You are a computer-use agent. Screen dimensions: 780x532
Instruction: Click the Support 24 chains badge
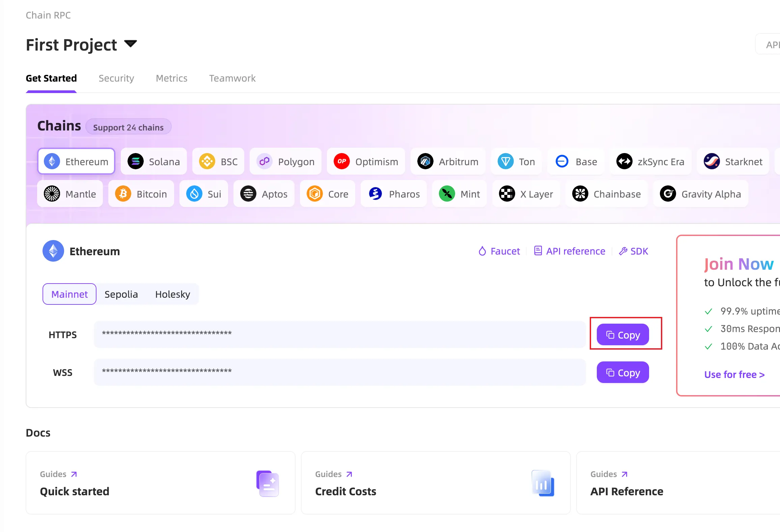click(128, 127)
